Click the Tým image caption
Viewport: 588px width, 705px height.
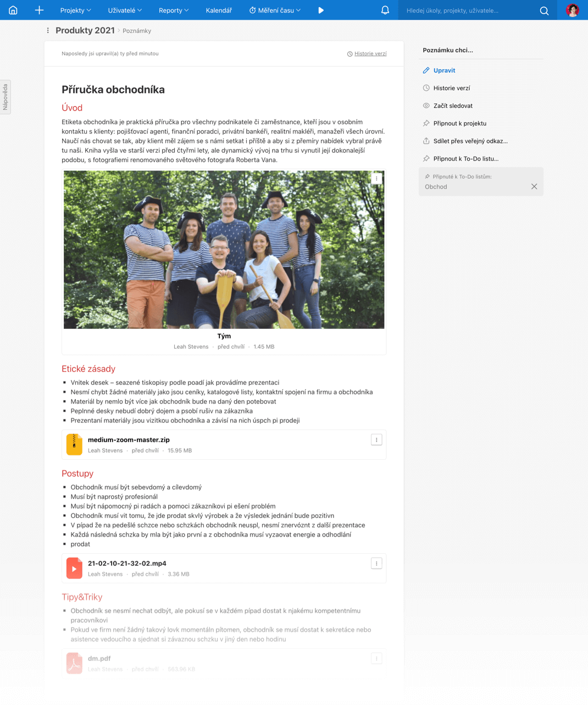[x=224, y=336]
